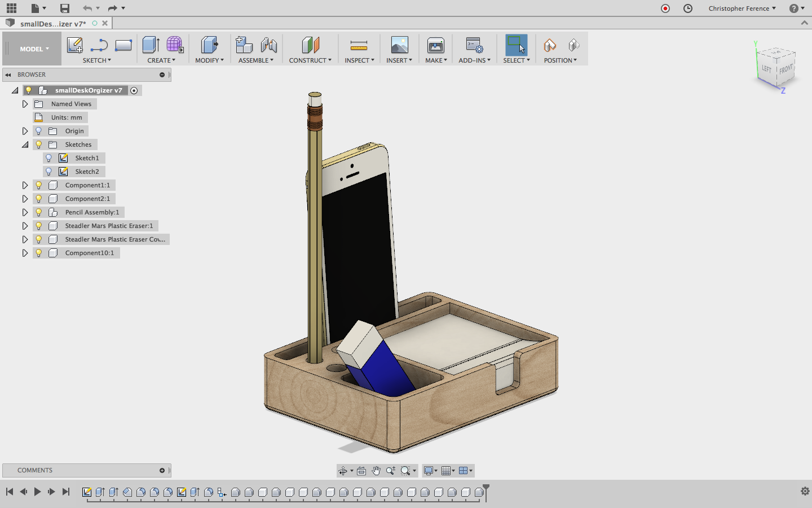Open the SKETCH menu
812x508 pixels.
point(97,60)
